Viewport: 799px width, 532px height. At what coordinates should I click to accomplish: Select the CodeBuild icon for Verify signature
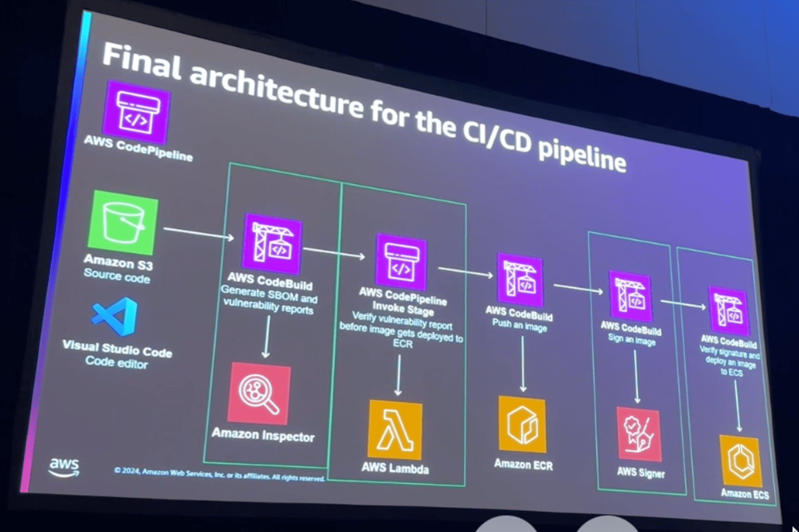pyautogui.click(x=729, y=311)
